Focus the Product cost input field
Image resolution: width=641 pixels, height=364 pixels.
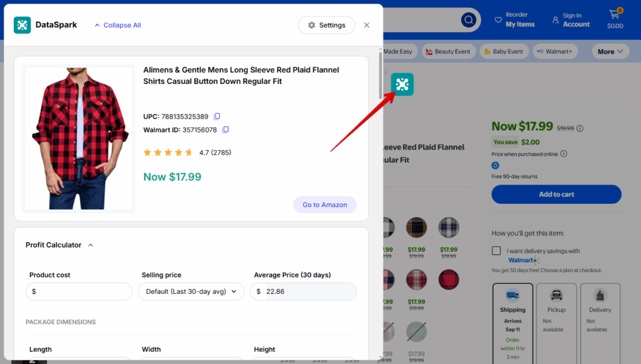[79, 291]
